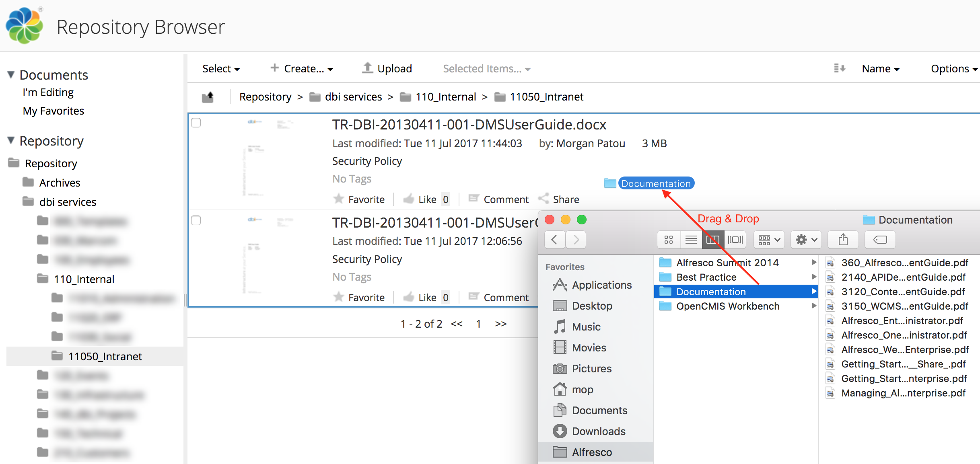Open Finder arrange-by dropdown
Image resolution: width=980 pixels, height=464 pixels.
click(769, 240)
